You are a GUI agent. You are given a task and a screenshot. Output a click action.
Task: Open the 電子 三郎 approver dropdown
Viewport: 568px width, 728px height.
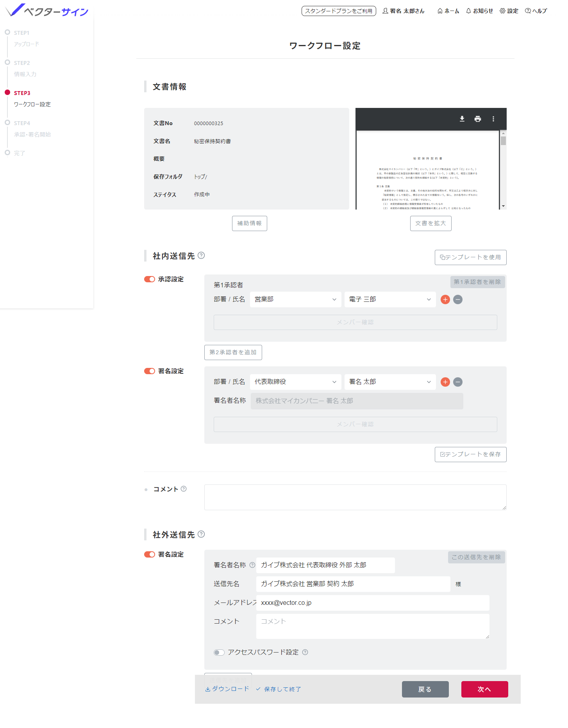[390, 299]
